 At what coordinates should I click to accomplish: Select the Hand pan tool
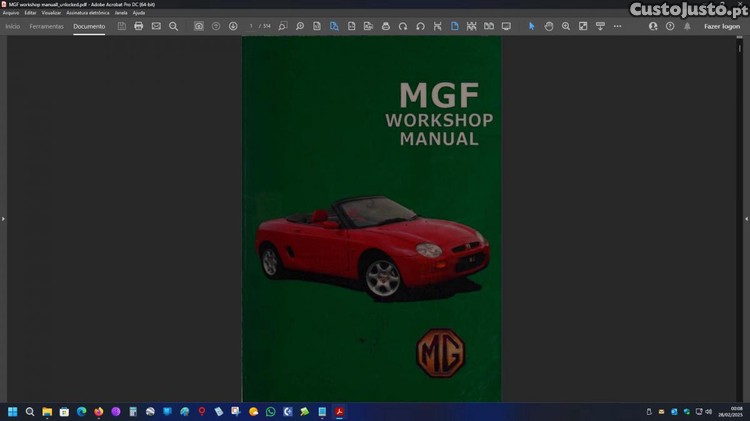549,26
